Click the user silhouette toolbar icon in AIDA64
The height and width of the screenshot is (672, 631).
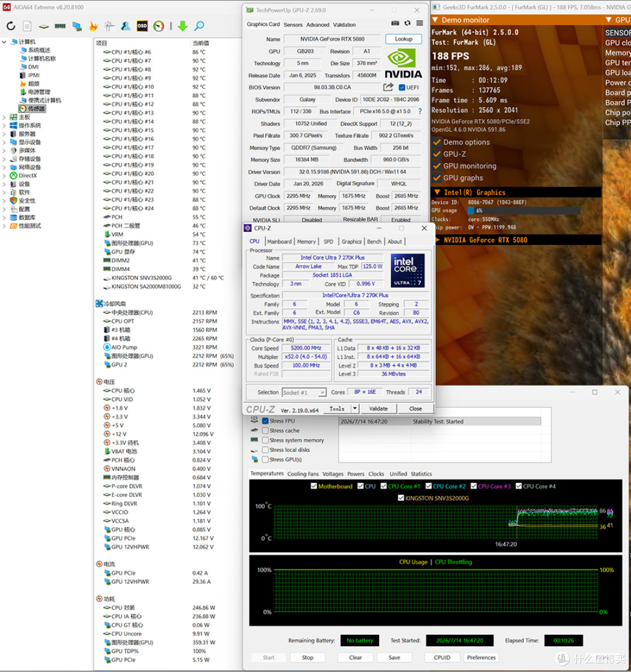(x=126, y=26)
